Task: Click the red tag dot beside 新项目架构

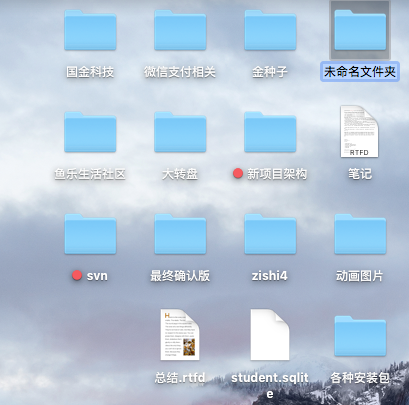Action: tap(238, 173)
